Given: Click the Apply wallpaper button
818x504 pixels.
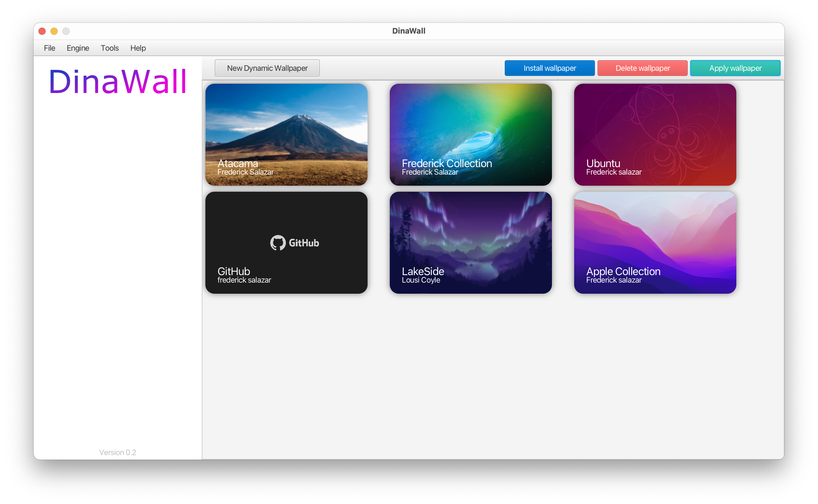Looking at the screenshot, I should click(735, 68).
